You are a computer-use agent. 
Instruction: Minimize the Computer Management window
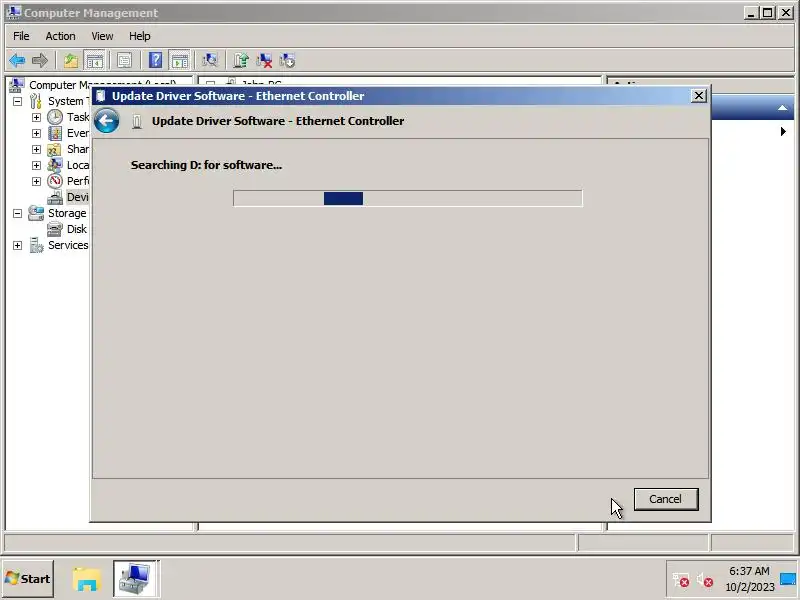point(751,13)
